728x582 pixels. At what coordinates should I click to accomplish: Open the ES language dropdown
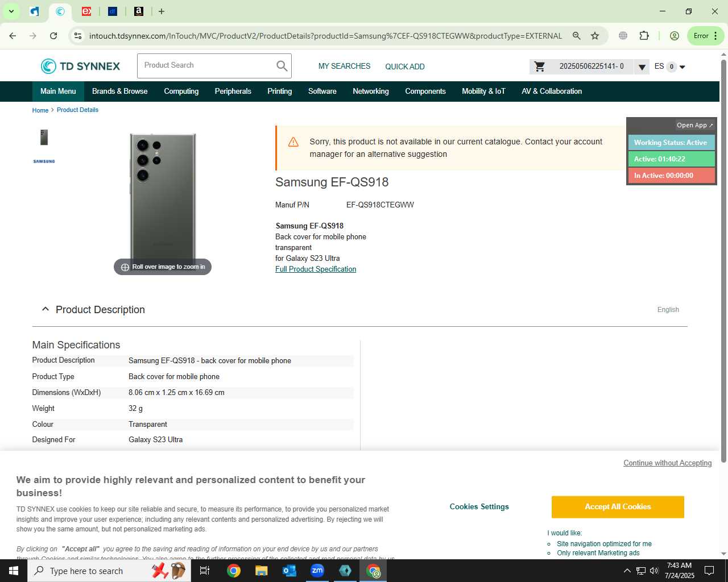[670, 66]
